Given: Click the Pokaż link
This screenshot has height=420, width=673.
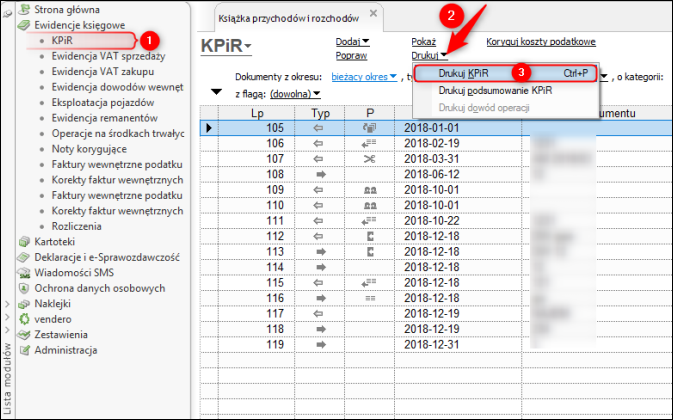Looking at the screenshot, I should 424,42.
